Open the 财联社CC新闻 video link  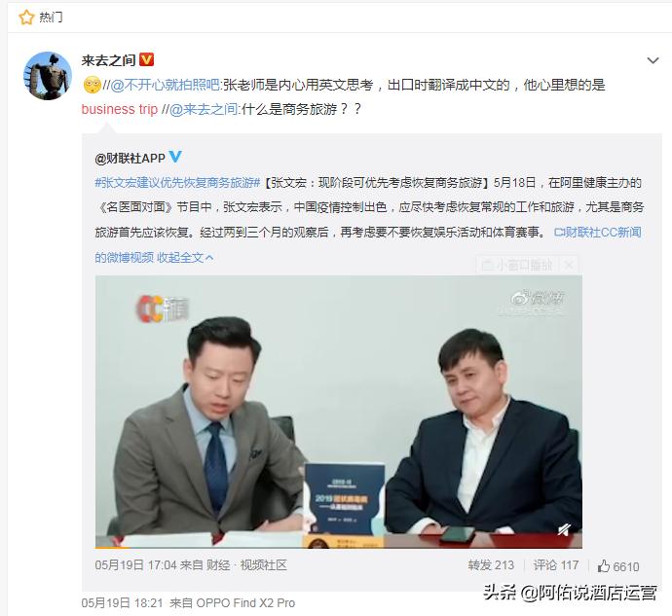point(597,233)
